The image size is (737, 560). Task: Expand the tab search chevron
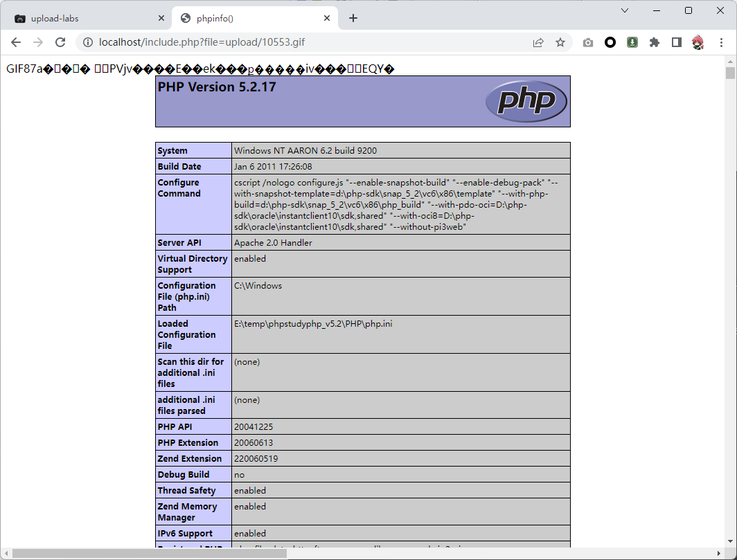(625, 10)
